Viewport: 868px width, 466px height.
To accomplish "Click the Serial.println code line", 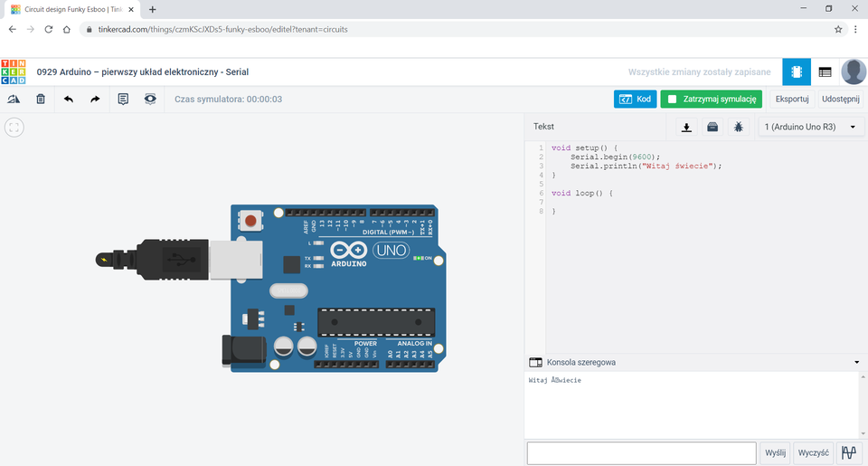I will 646,166.
